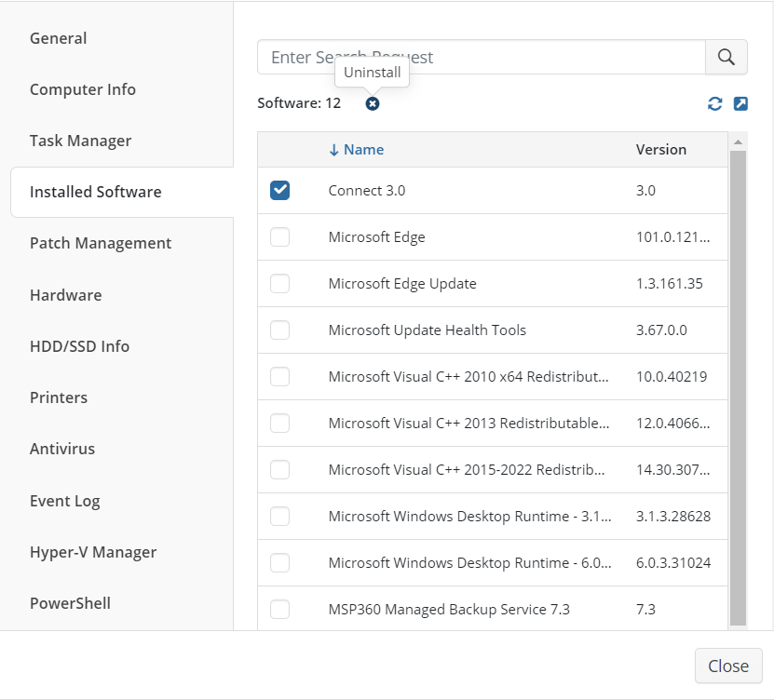
Task: Click the Name column header text
Action: coord(364,150)
